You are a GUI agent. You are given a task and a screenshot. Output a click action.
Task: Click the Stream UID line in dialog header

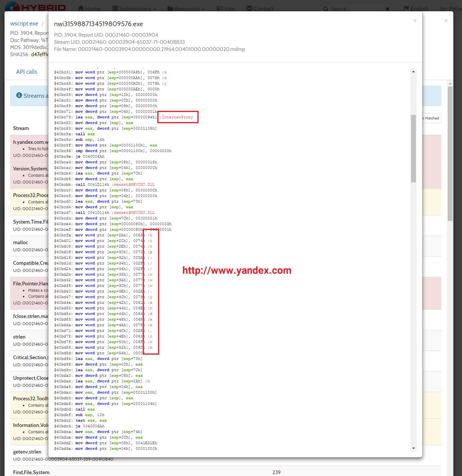tap(119, 42)
